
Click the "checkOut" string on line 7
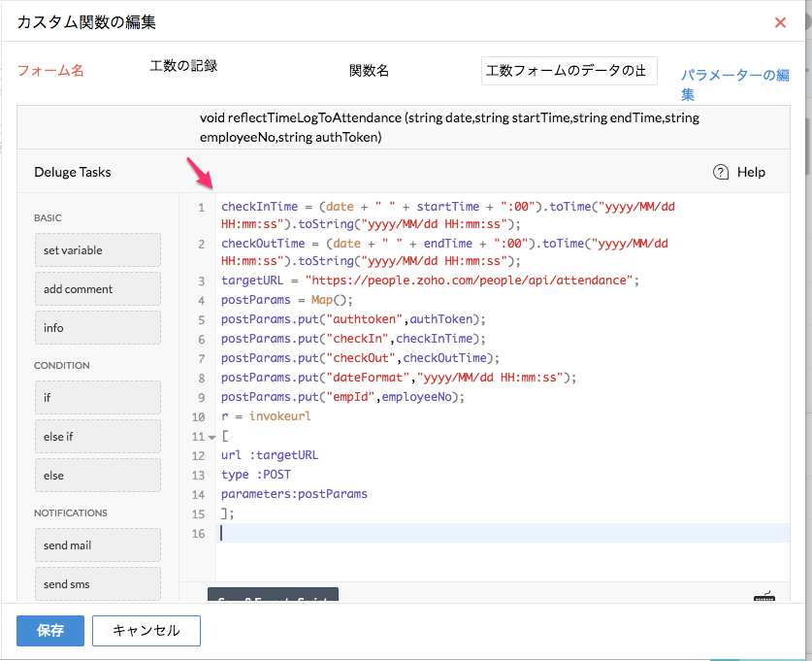[361, 358]
